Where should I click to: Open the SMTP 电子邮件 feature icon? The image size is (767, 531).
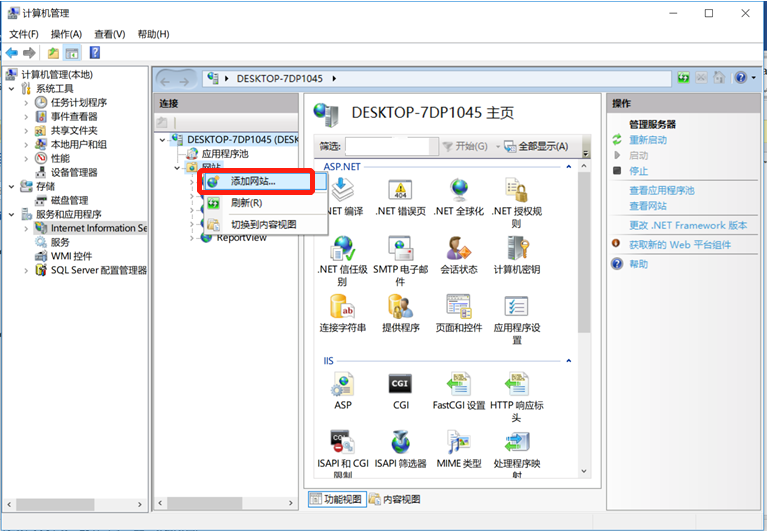coord(401,248)
